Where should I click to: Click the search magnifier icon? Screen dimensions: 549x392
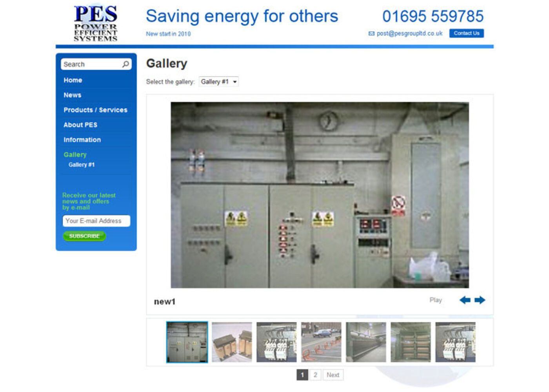(x=125, y=64)
